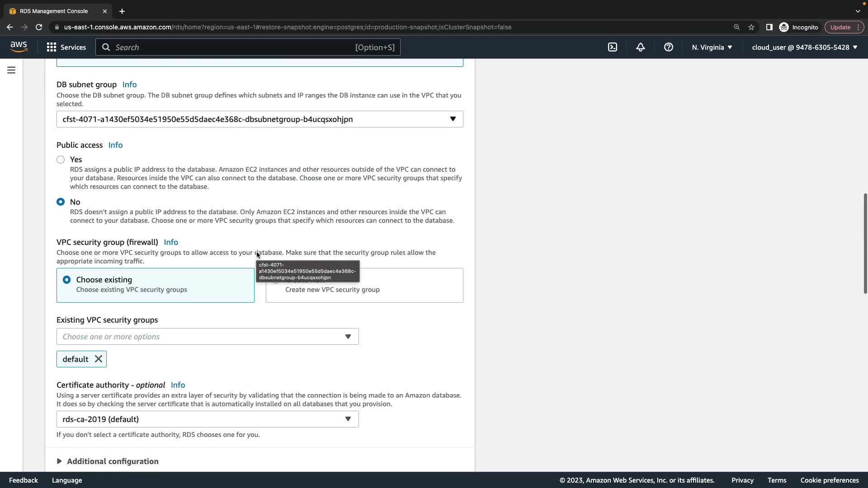Viewport: 868px width, 488px height.
Task: Click the help question mark icon
Action: pyautogui.click(x=669, y=47)
